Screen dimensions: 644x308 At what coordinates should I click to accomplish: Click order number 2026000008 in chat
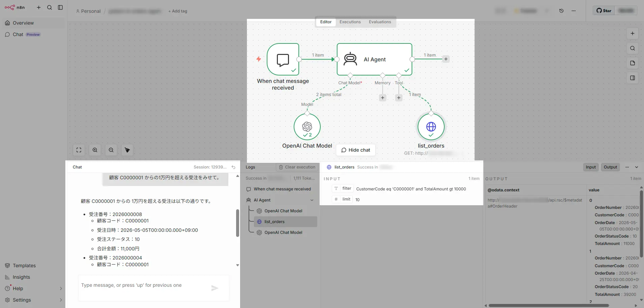tap(127, 214)
